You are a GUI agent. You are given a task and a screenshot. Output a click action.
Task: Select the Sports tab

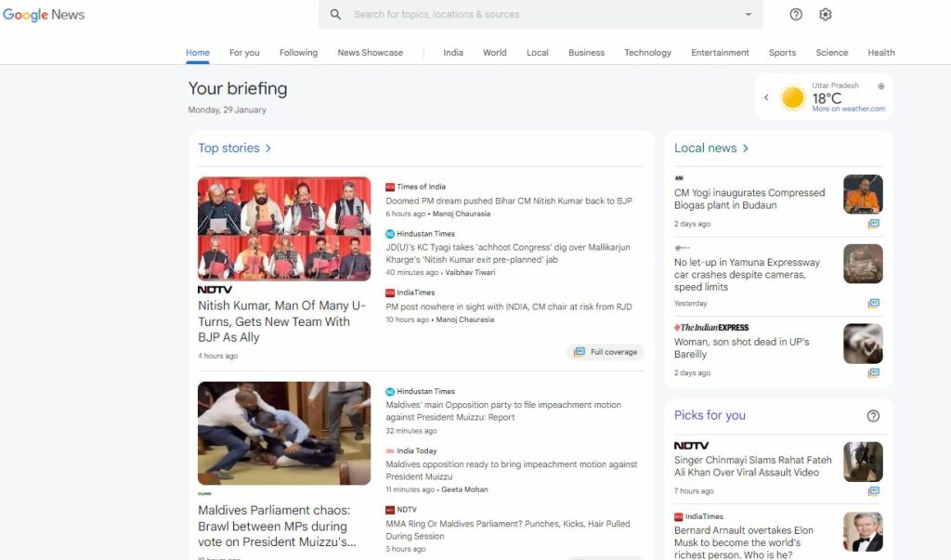(782, 53)
